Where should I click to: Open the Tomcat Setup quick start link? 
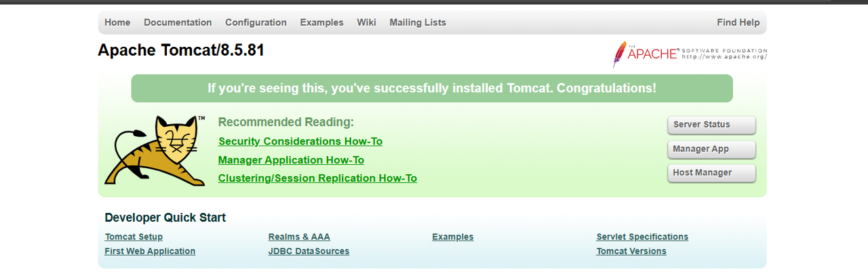click(134, 237)
